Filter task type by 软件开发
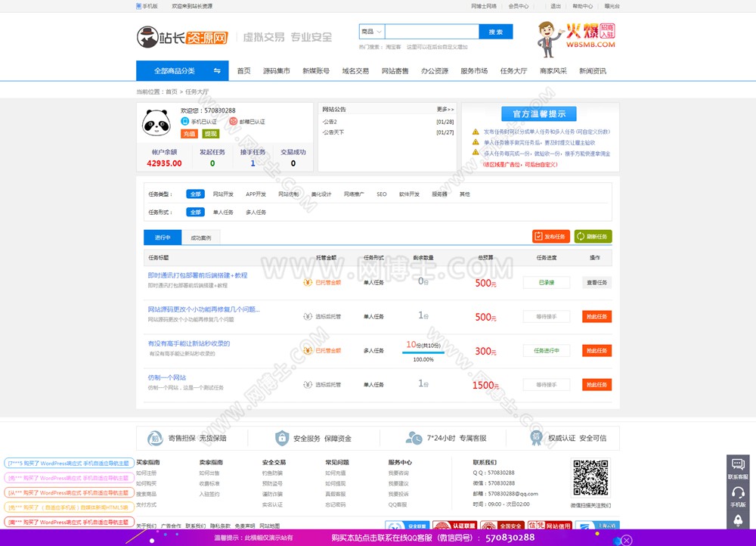The image size is (756, 546). (x=409, y=194)
